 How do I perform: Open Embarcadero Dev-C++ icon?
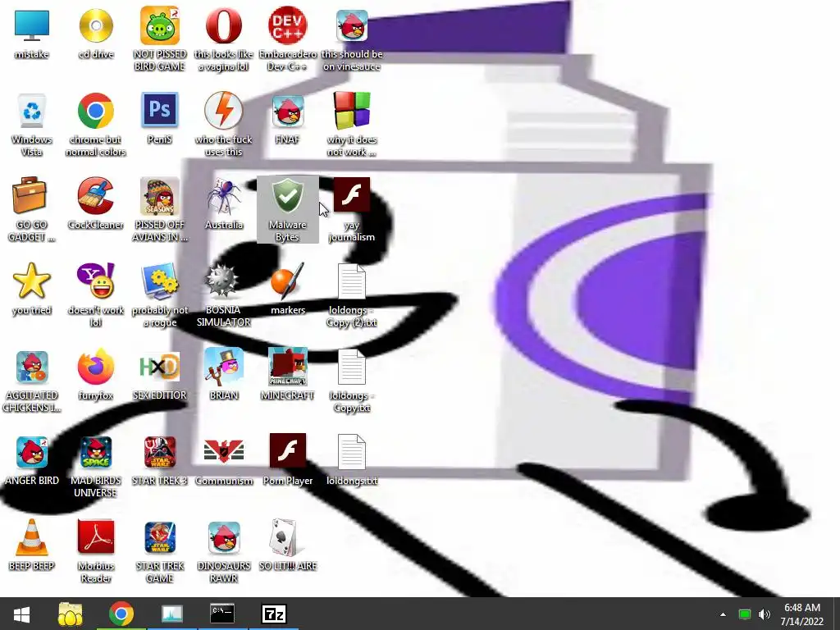(288, 25)
